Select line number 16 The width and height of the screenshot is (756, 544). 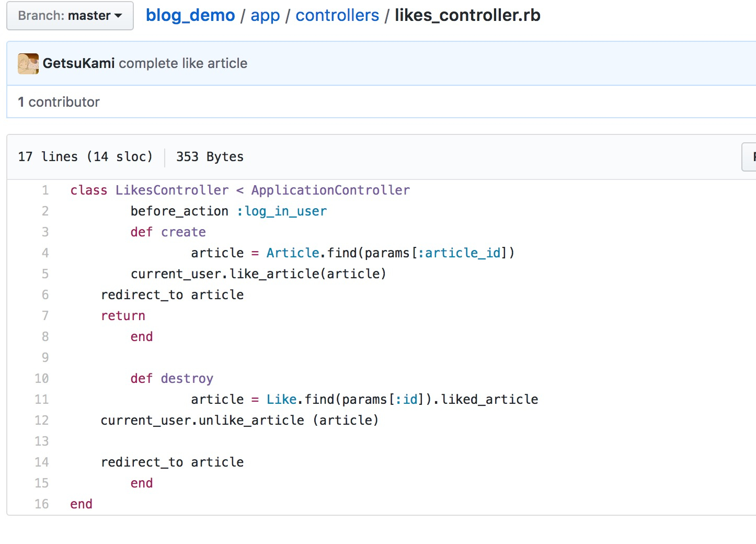click(x=42, y=504)
